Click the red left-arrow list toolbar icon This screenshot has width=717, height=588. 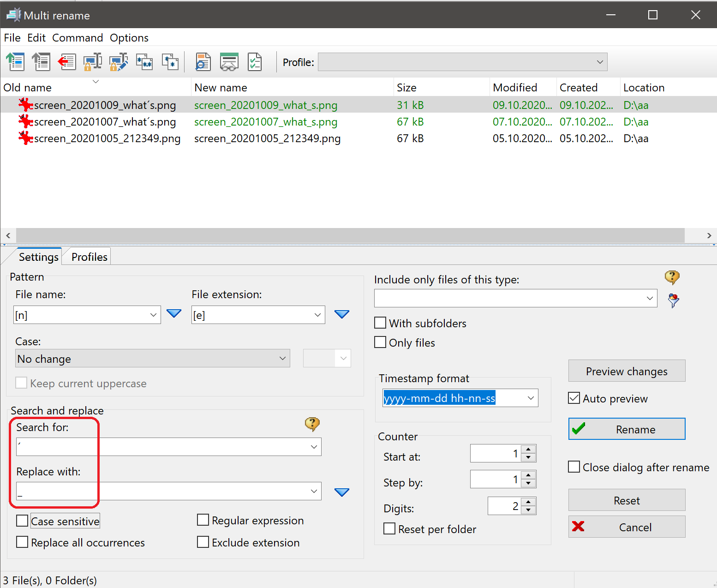pyautogui.click(x=67, y=62)
